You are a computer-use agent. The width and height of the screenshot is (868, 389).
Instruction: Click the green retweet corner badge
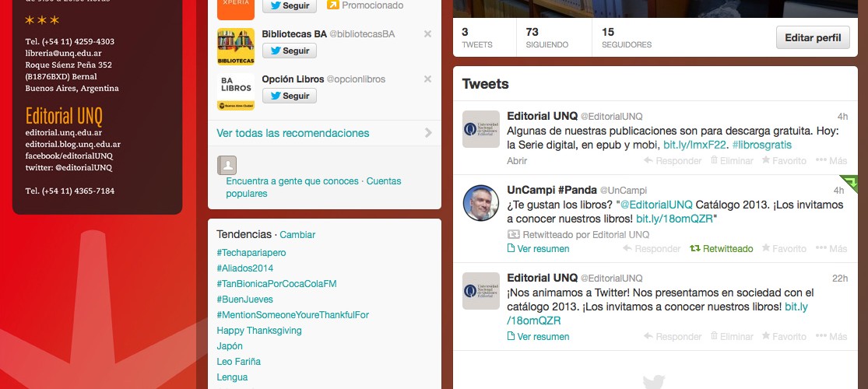tap(850, 181)
